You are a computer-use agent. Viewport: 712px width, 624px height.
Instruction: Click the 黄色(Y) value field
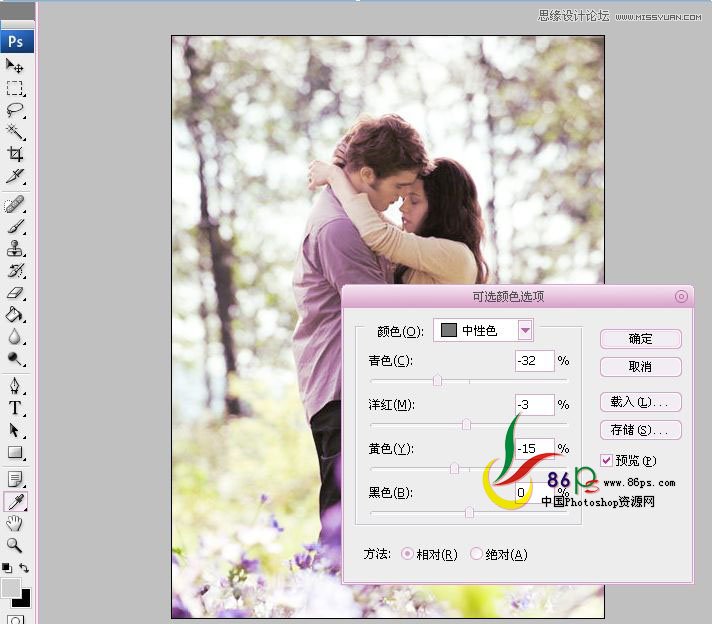[534, 448]
